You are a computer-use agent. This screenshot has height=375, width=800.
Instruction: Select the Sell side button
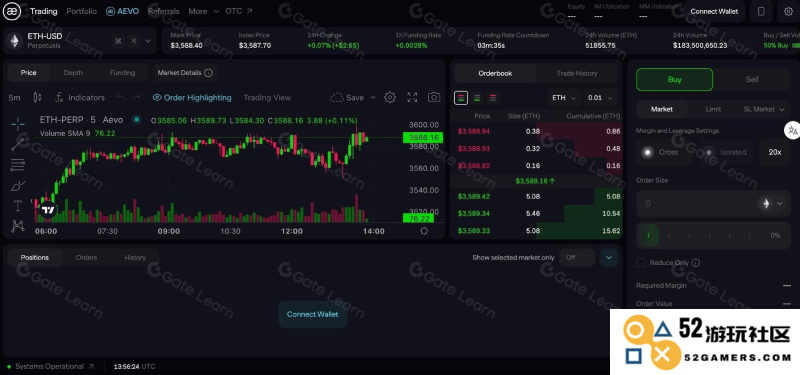point(752,80)
